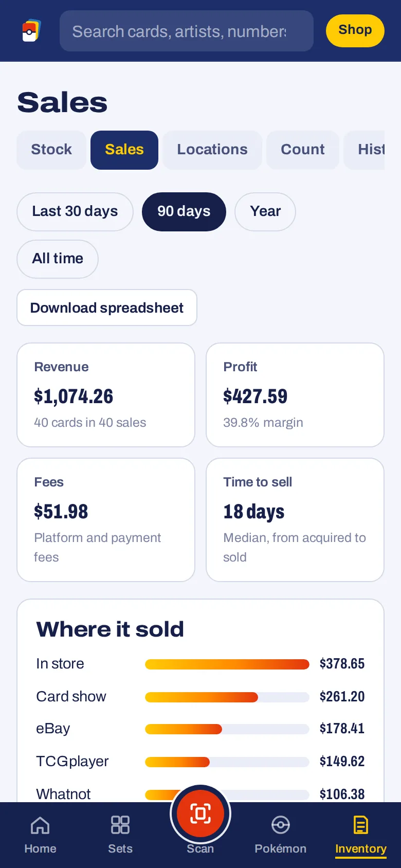Open the Inventory document icon

coord(361,825)
